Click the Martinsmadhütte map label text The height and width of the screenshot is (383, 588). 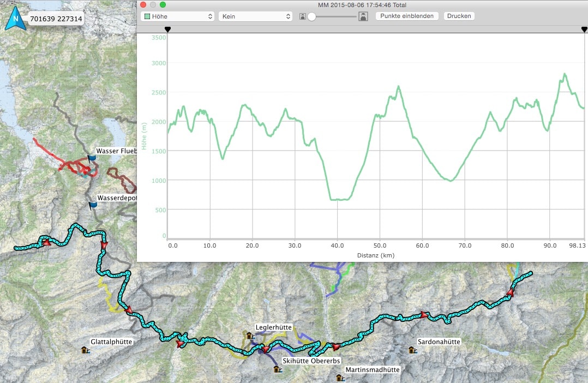coord(373,369)
